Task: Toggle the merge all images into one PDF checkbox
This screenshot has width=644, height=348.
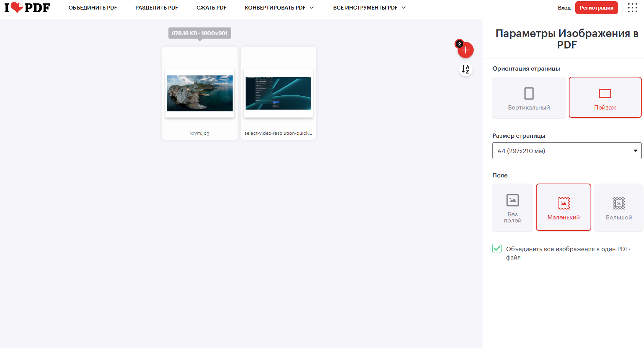Action: (497, 248)
